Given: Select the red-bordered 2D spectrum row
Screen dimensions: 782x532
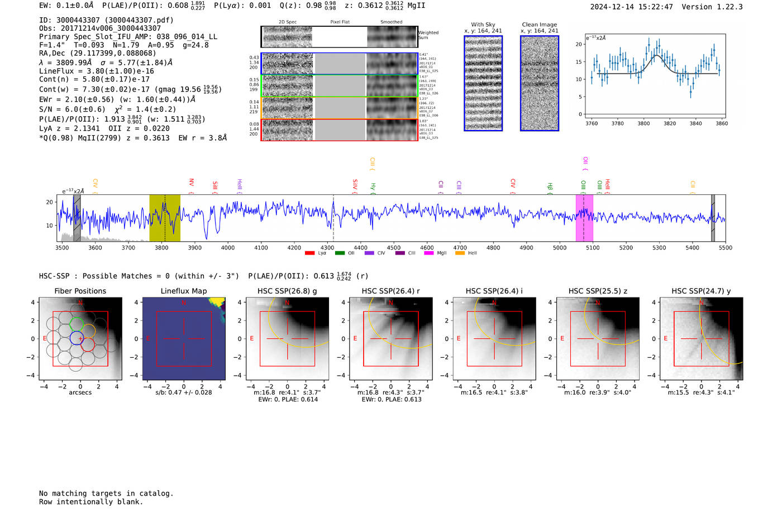Looking at the screenshot, I should [x=340, y=130].
